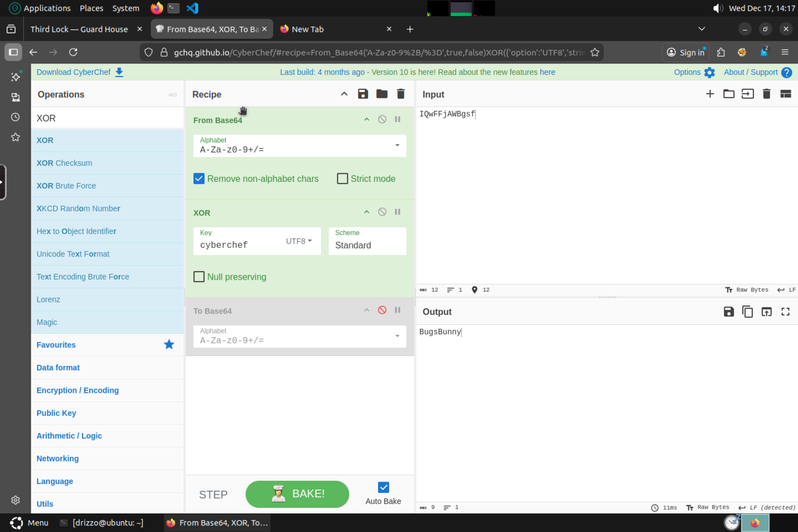Viewport: 798px width, 532px height.
Task: Add a new input tab
Action: [710, 94]
